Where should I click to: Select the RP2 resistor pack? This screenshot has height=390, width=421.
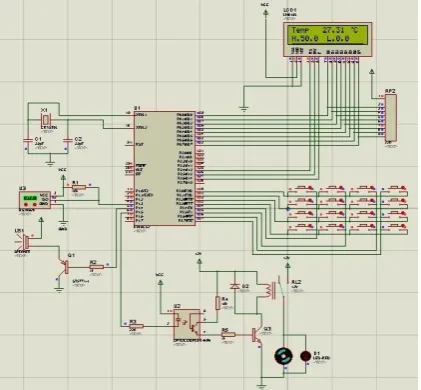(x=391, y=118)
